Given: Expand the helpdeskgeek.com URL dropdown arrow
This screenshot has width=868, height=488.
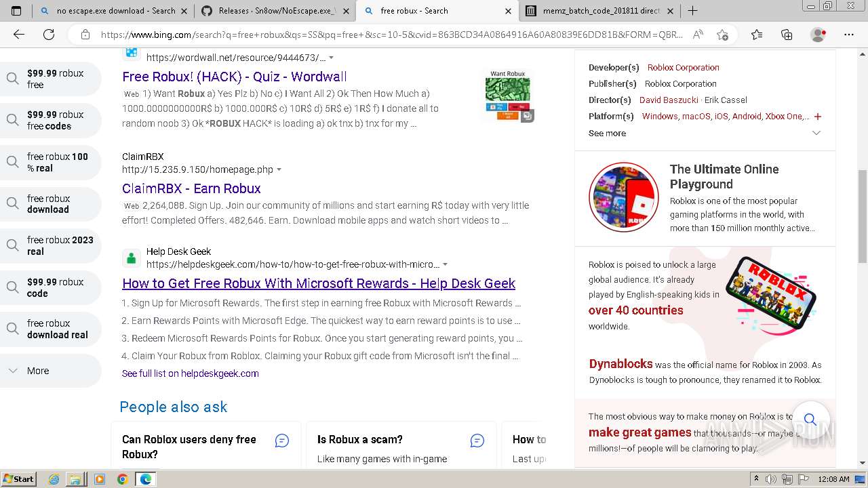Looking at the screenshot, I should click(x=445, y=265).
